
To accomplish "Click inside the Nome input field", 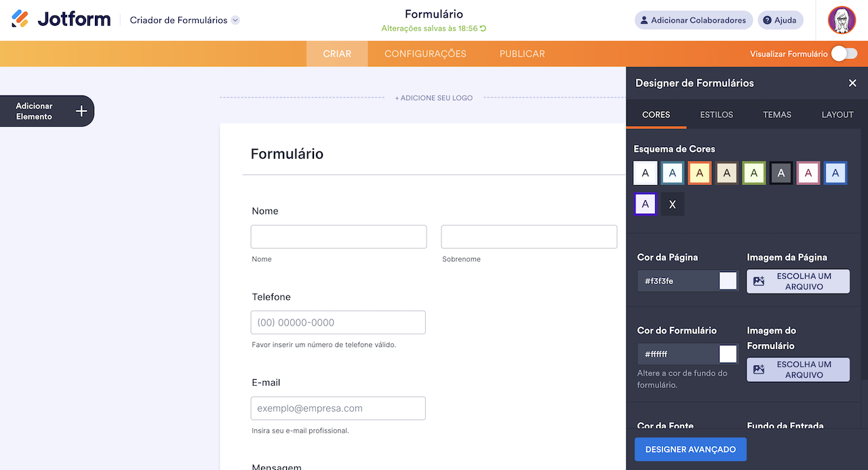I will point(338,236).
